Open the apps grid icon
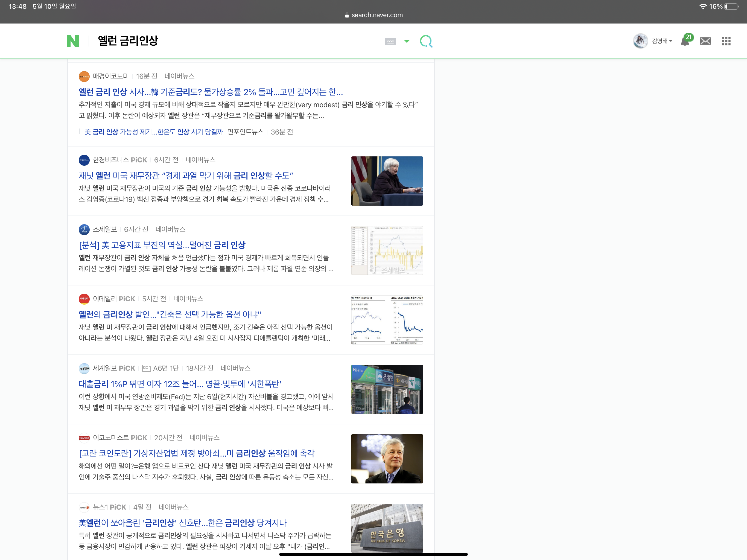The height and width of the screenshot is (560, 747). [726, 41]
